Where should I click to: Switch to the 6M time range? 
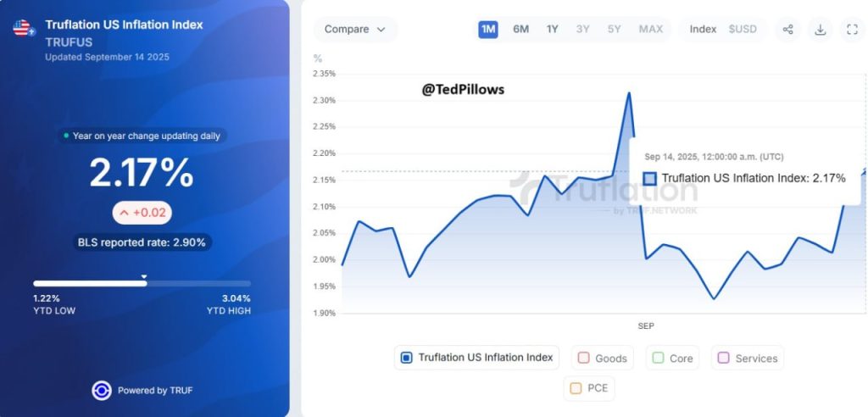pos(521,30)
